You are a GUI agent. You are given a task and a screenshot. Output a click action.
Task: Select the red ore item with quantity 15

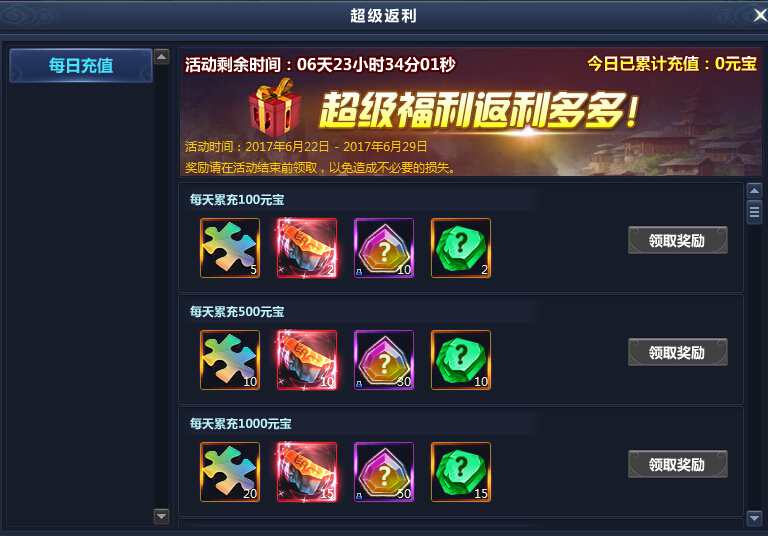[307, 472]
